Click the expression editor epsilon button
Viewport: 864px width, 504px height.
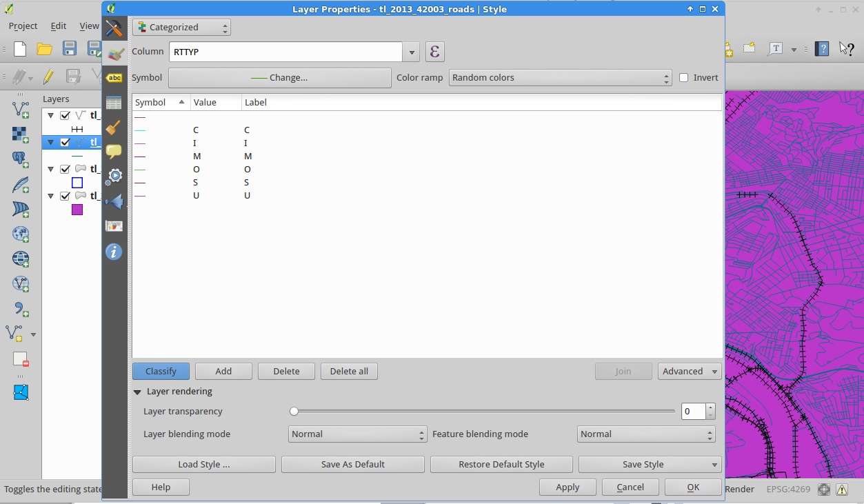(434, 52)
